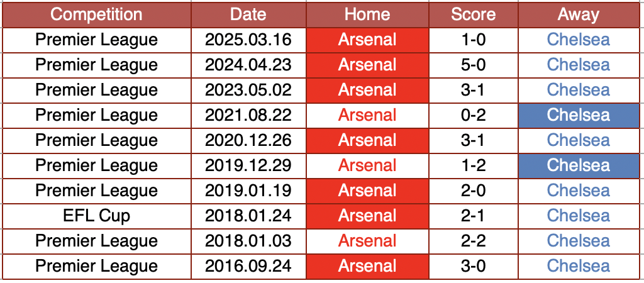
Task: Select the 2-2 score cell
Action: [473, 241]
